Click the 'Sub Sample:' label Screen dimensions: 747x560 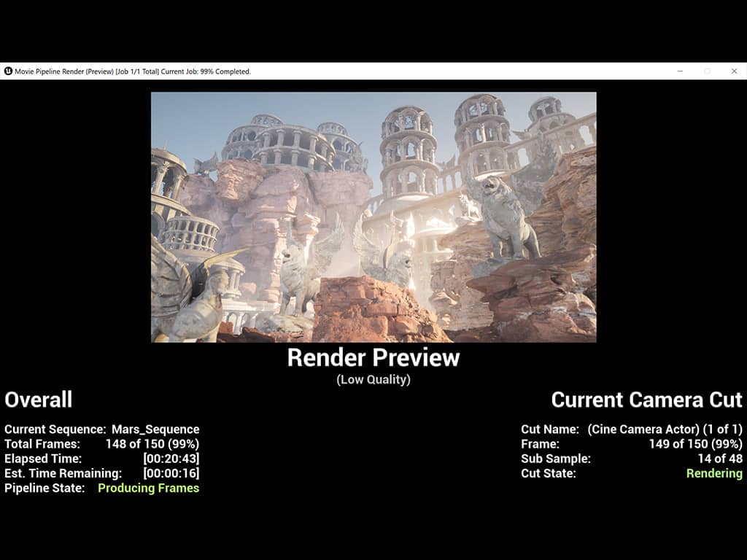click(x=556, y=459)
